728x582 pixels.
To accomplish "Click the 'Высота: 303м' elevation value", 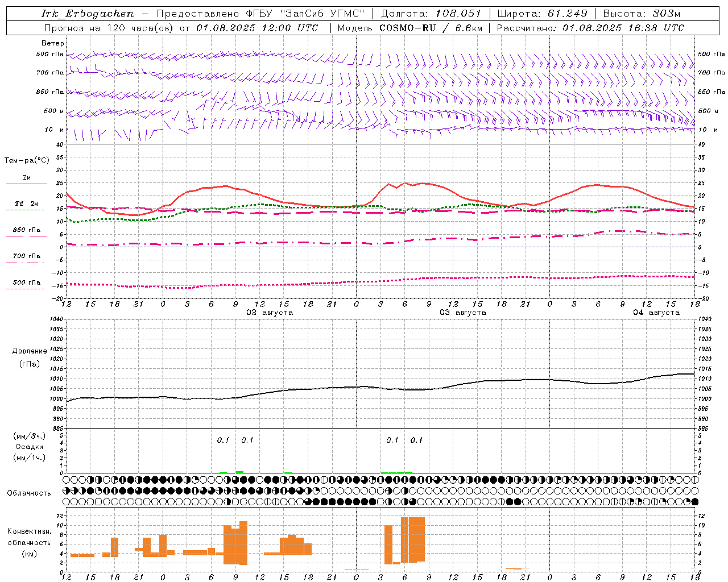I will point(642,14).
